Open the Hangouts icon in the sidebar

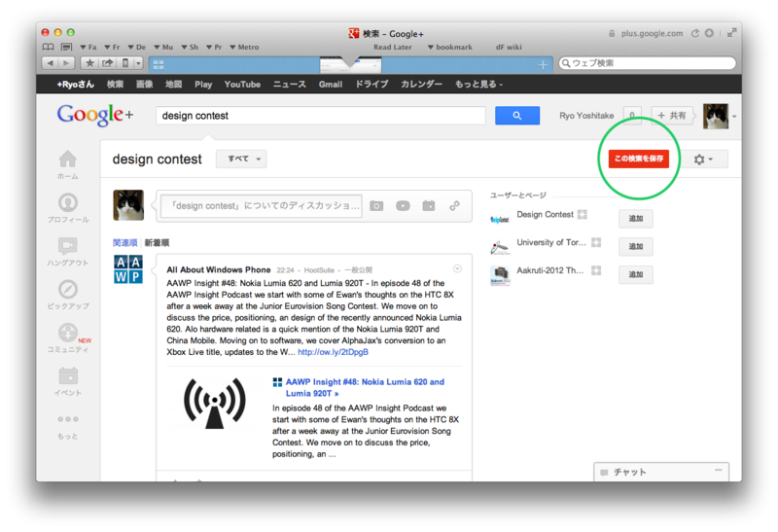(68, 246)
